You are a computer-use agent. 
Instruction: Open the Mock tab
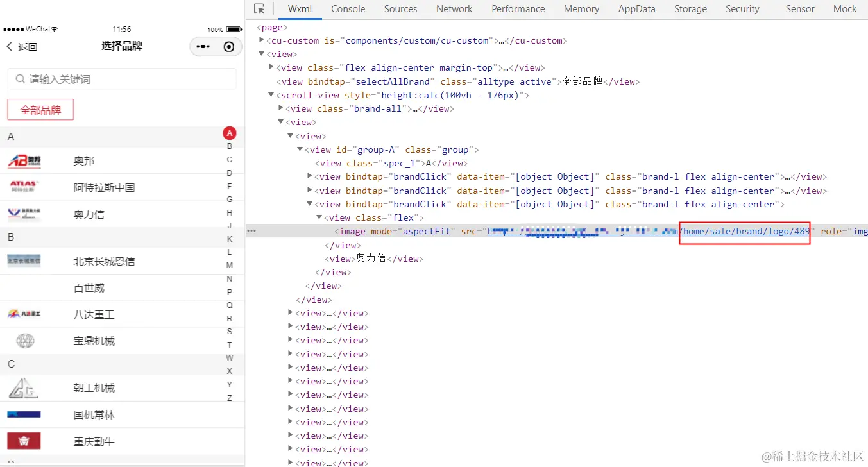845,9
